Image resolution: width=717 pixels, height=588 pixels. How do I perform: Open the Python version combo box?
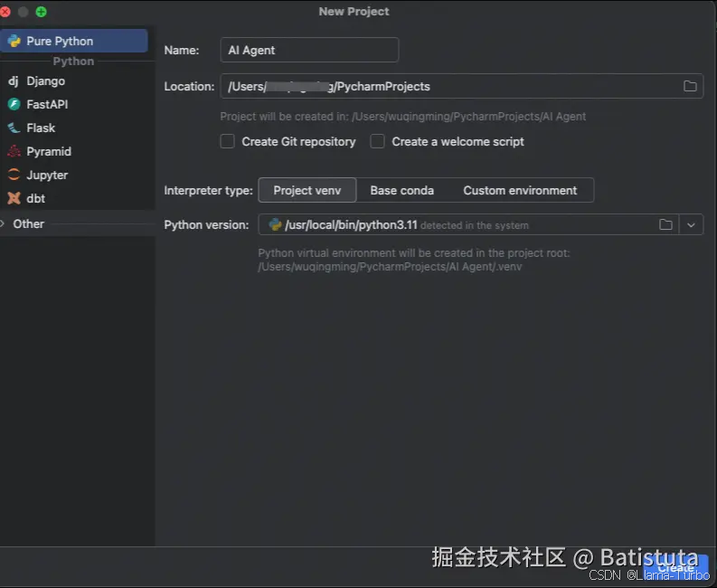pyautogui.click(x=480, y=224)
